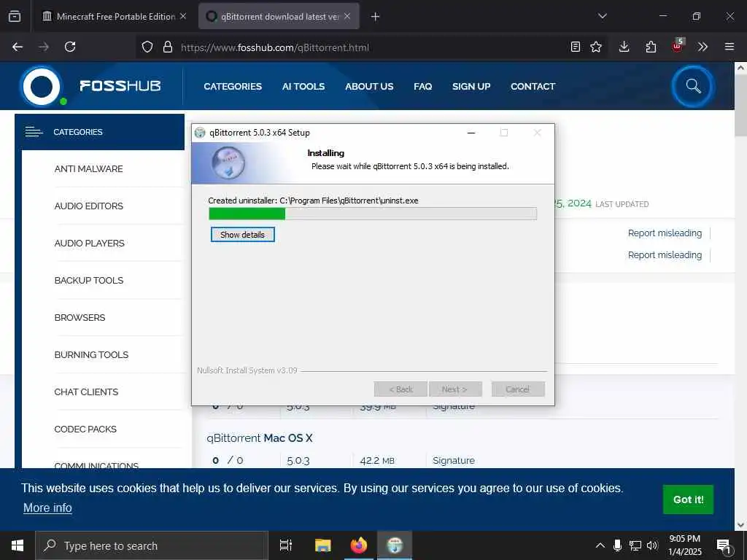Reload the Fosshub page

(70, 47)
